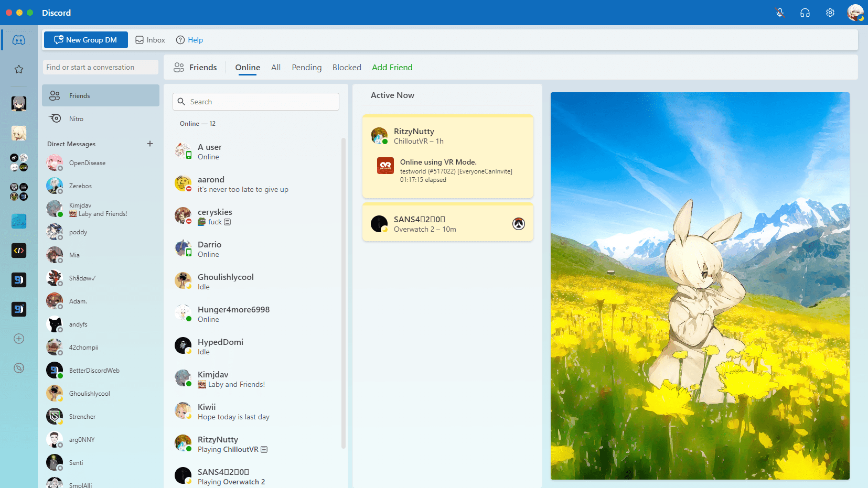
Task: Open Nitro from the sidebar
Action: pos(76,118)
